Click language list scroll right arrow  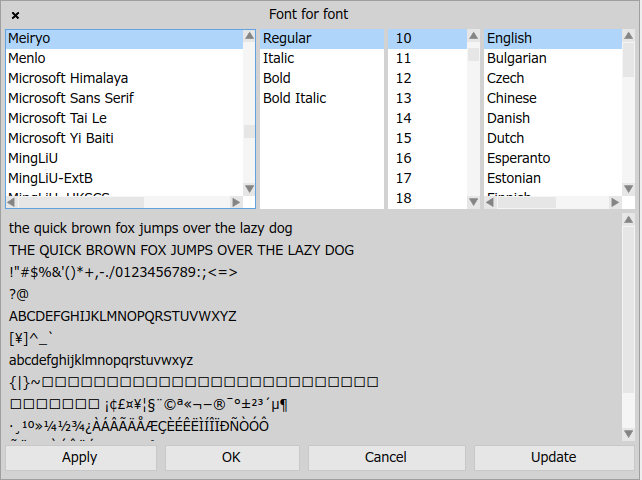[x=615, y=202]
